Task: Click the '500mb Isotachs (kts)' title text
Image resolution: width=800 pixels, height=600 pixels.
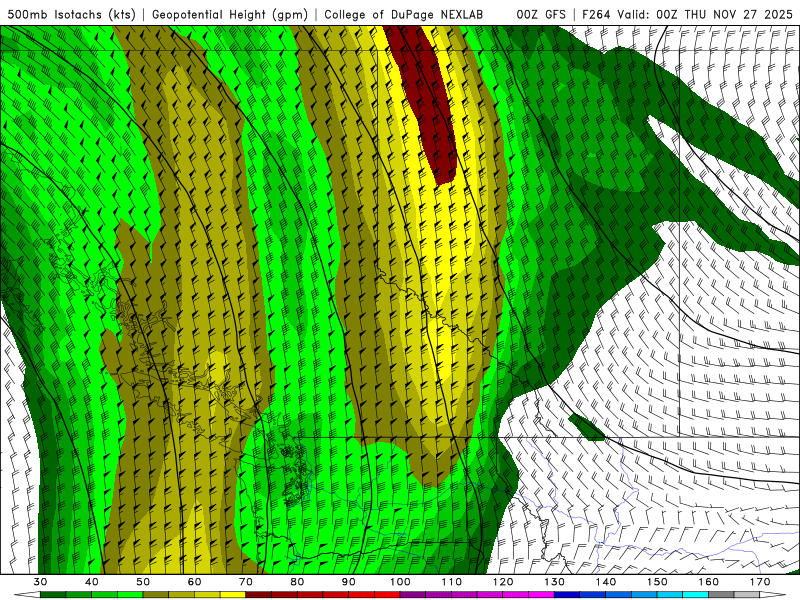Action: coord(71,14)
